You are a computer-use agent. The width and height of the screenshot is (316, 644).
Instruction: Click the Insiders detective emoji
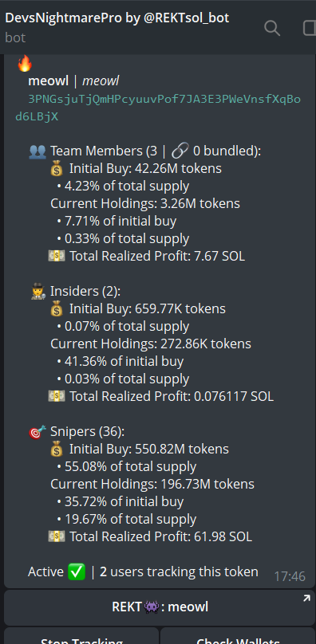[38, 292]
